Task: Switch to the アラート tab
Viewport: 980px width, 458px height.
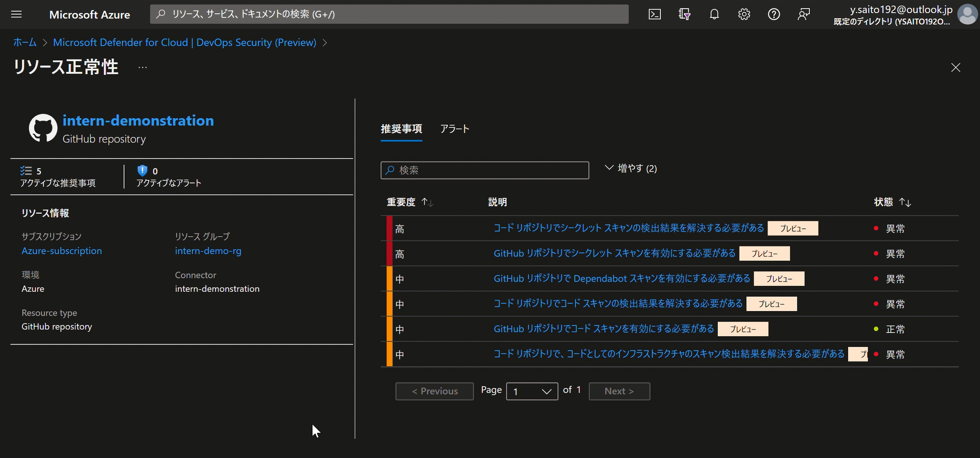Action: (455, 129)
